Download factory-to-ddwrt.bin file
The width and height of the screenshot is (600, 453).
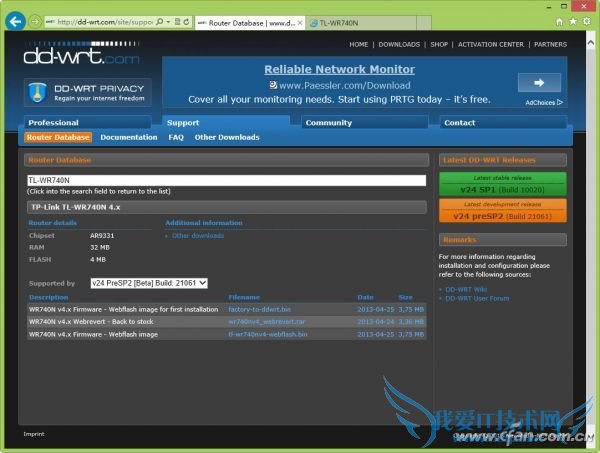point(260,309)
